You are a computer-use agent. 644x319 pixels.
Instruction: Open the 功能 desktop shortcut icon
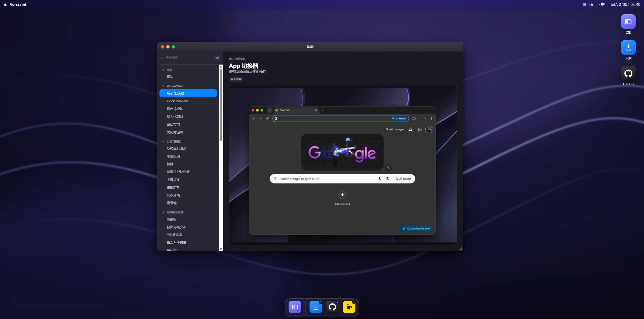pyautogui.click(x=628, y=22)
